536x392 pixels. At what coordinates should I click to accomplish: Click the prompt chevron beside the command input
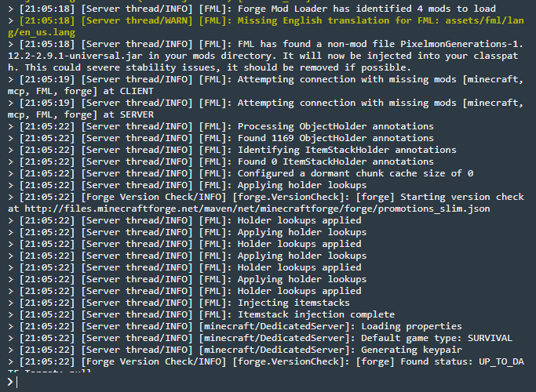point(10,382)
